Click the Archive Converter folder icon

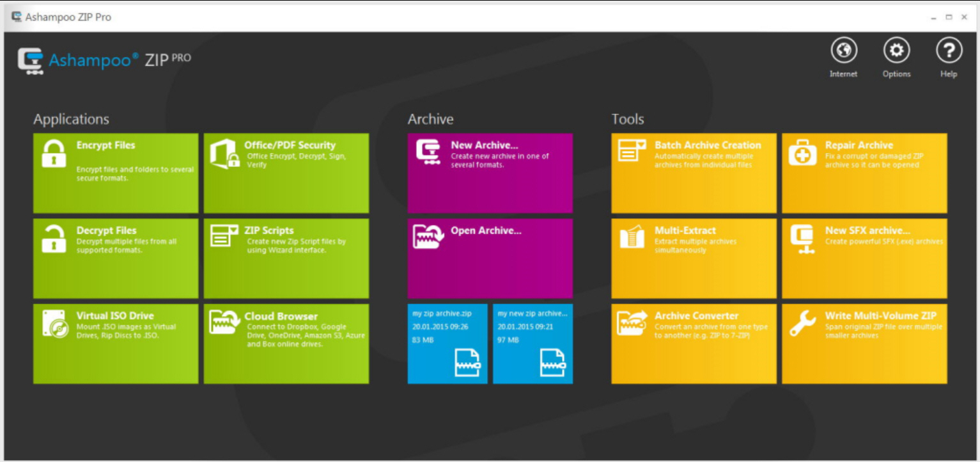pos(632,323)
